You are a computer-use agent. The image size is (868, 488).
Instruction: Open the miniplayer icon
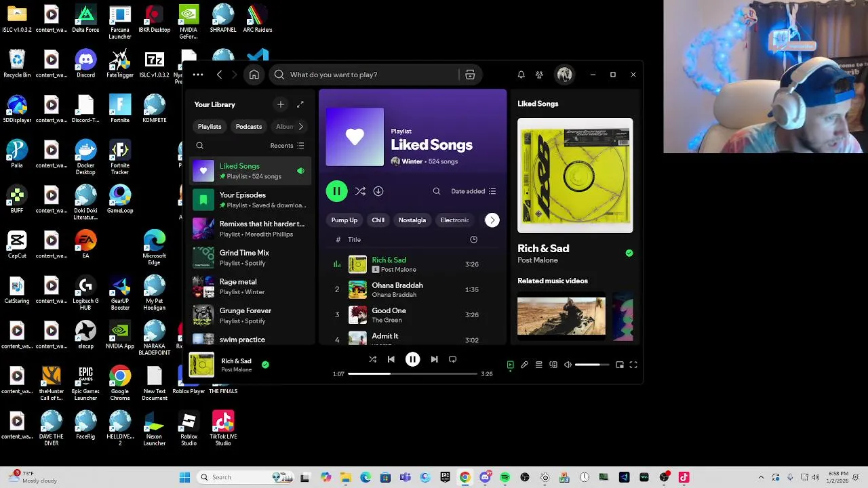(620, 365)
